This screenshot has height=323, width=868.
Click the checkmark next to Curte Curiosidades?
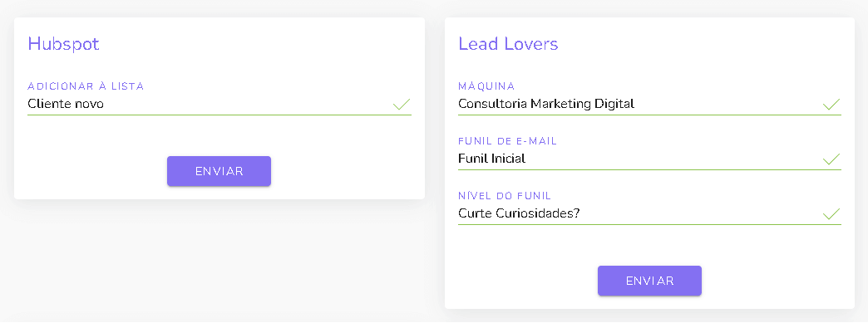(x=831, y=213)
